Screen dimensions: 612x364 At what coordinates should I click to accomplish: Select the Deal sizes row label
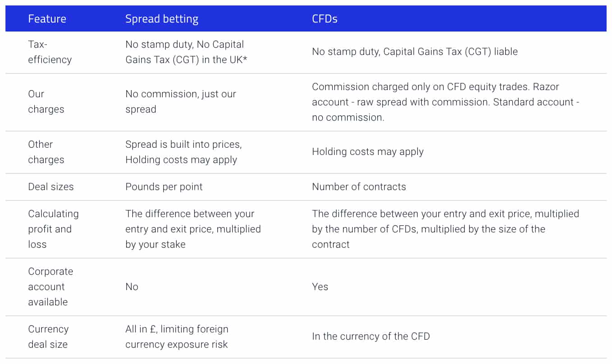point(50,187)
